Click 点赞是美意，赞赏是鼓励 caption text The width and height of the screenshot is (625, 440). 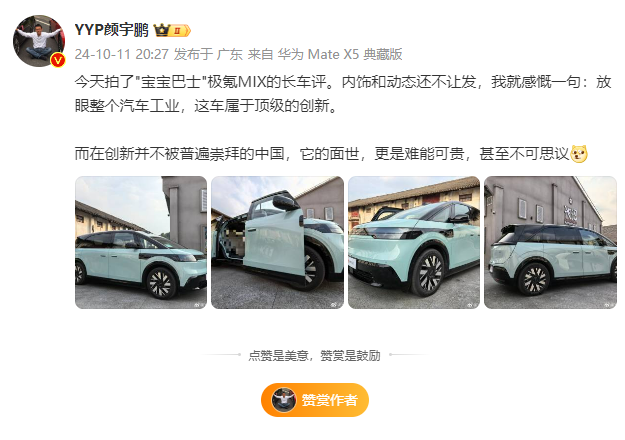click(x=314, y=355)
